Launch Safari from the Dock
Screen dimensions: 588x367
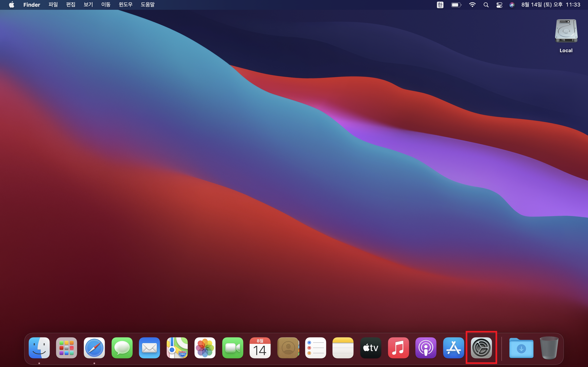pos(94,348)
